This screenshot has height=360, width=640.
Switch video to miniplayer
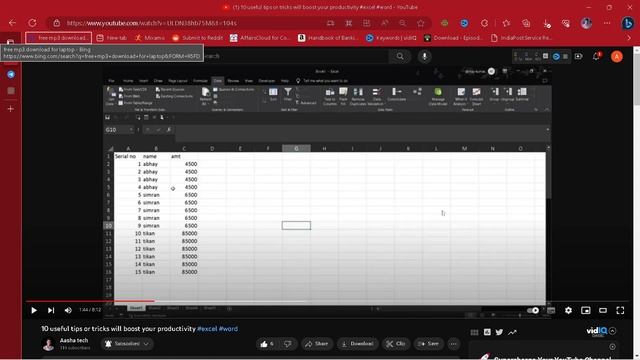coord(586,311)
